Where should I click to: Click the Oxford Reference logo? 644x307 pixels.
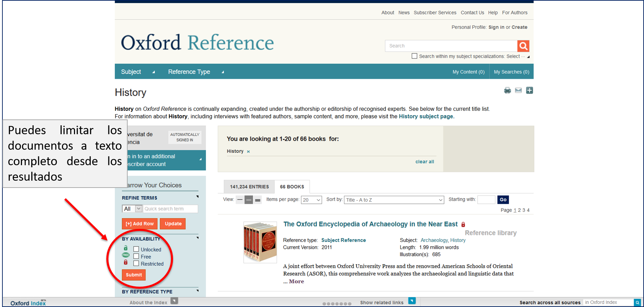tap(197, 43)
